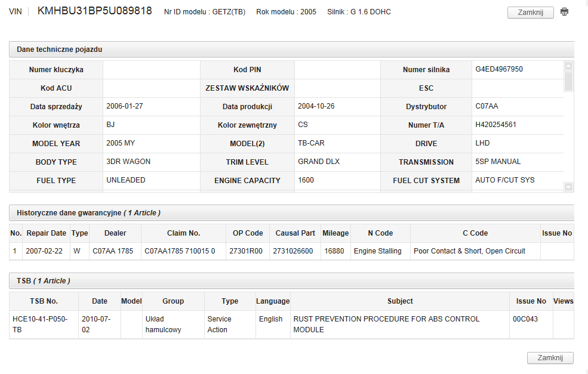This screenshot has width=588, height=374.
Task: Click interior color value BJ
Action: pos(110,125)
